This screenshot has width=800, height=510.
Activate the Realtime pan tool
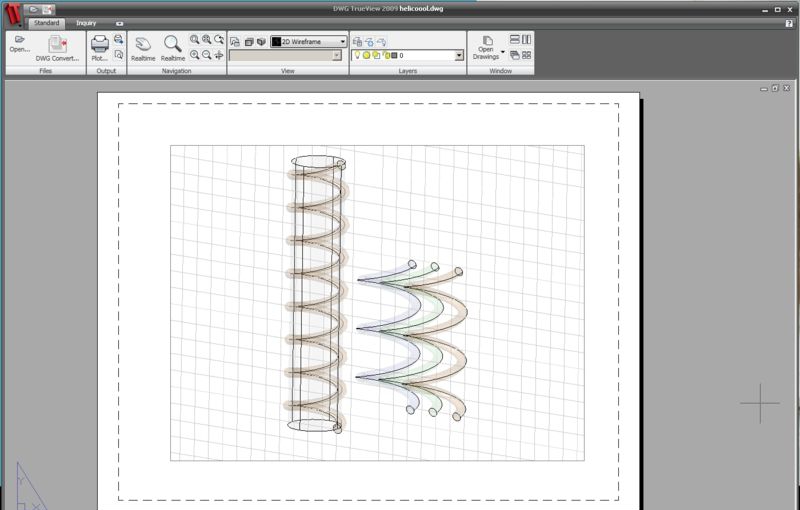click(142, 46)
